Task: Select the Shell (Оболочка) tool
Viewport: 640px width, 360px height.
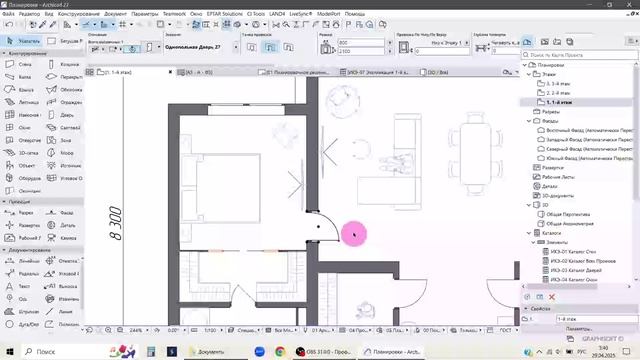Action: (x=63, y=89)
